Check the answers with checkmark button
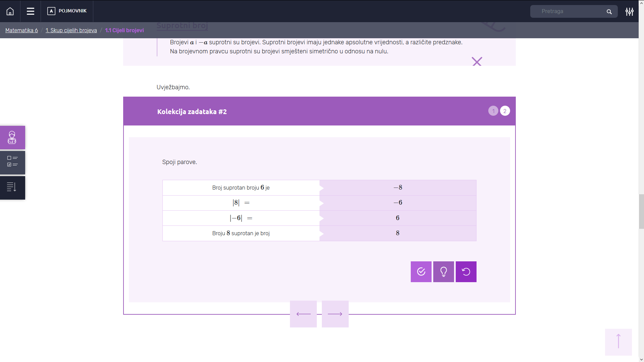 [421, 272]
